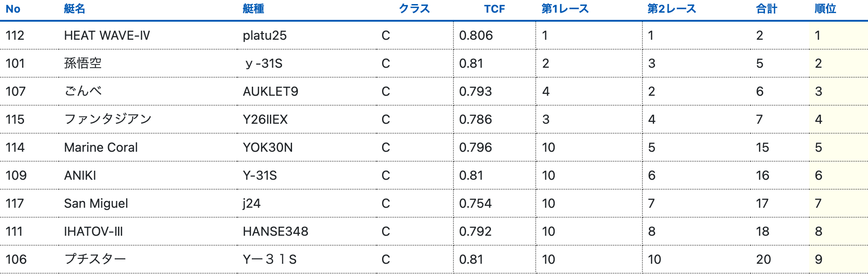This screenshot has height=280, width=868.
Task: Select the HEAT WAVE-IV boat name cell
Action: [x=107, y=36]
